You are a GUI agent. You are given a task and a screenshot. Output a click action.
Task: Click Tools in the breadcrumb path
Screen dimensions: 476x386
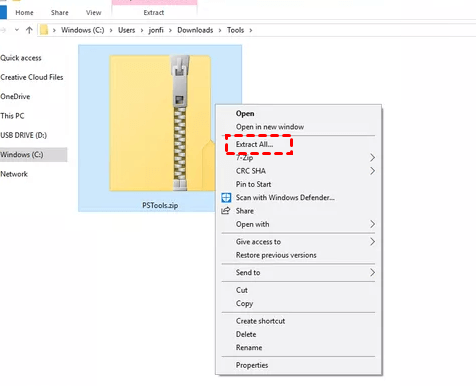pos(235,30)
